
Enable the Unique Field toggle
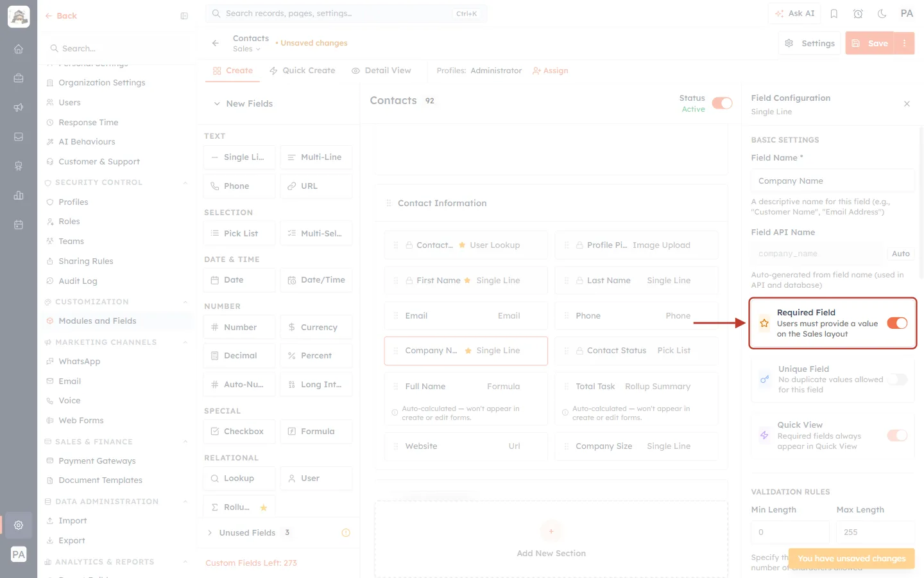(897, 380)
